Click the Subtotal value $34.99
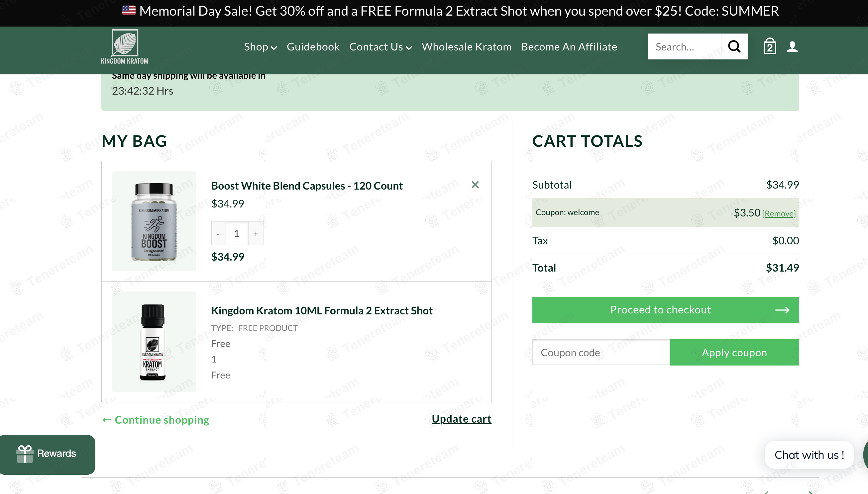Viewport: 868px width, 494px height. click(x=782, y=185)
